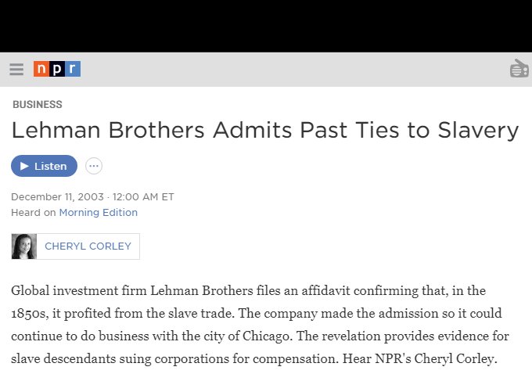Click the 12:00 AM ET timestamp
Screen dimensions: 532x392
click(143, 197)
